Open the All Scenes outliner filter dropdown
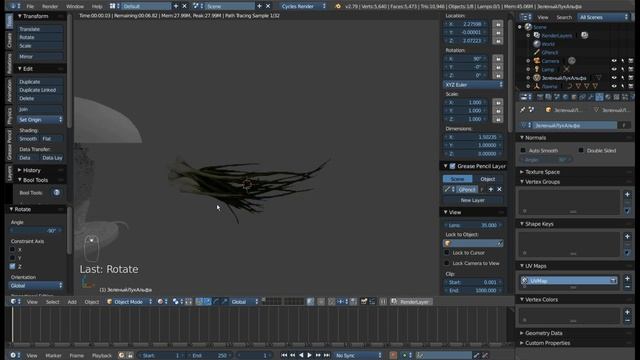 pos(603,17)
